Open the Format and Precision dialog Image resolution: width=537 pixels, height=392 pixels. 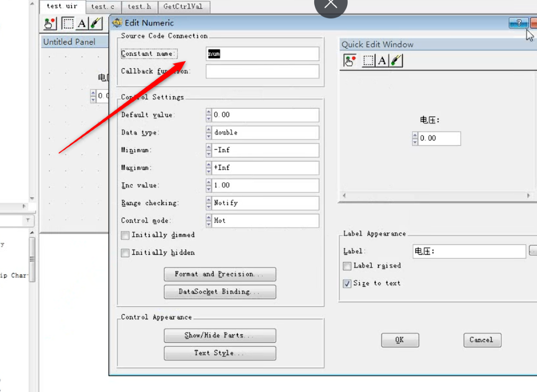coord(220,274)
